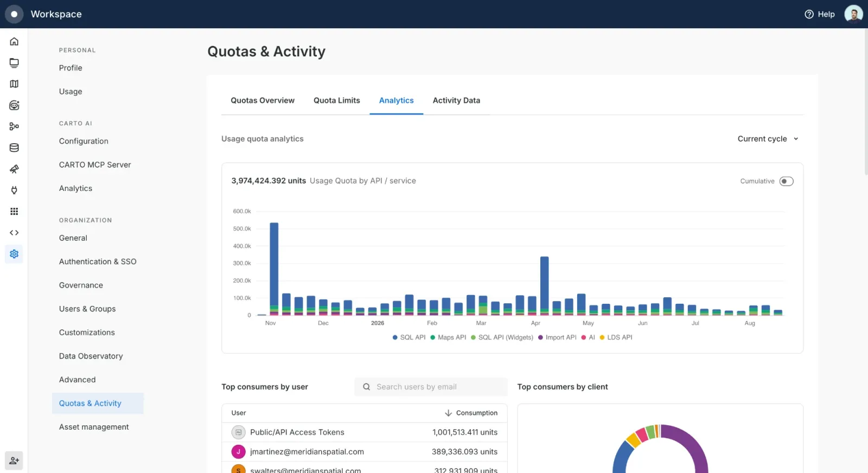Click the Search users by email field
The width and height of the screenshot is (868, 473).
(x=431, y=387)
